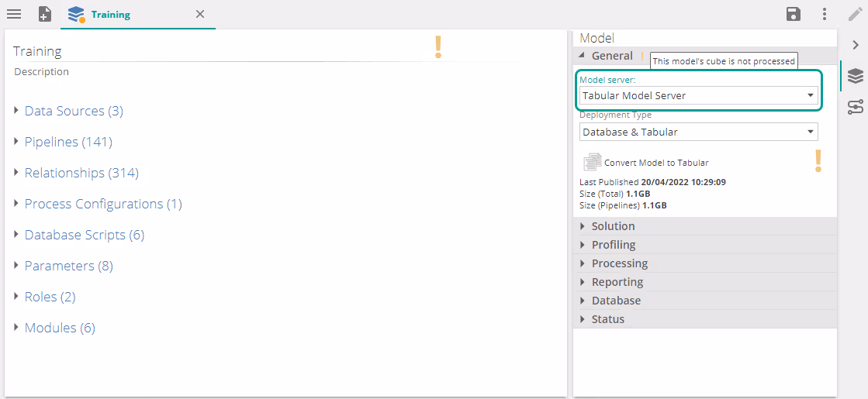Expand the Processing section
The width and height of the screenshot is (868, 399).
[x=619, y=263]
